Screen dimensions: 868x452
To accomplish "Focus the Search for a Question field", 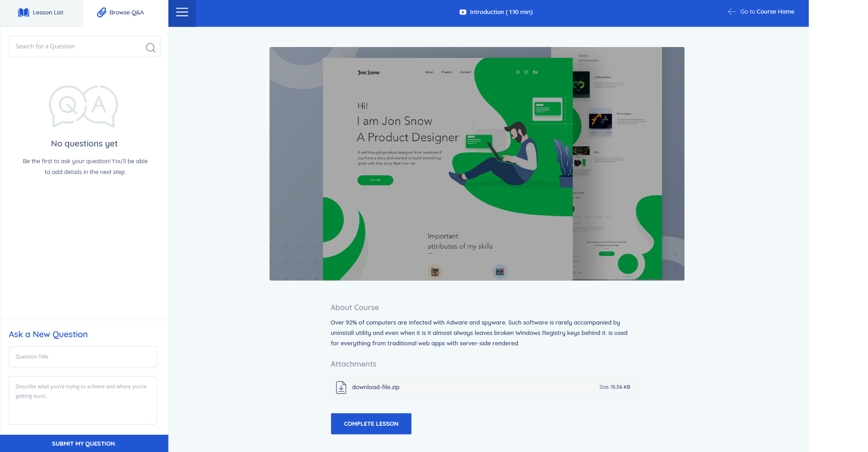I will click(77, 47).
